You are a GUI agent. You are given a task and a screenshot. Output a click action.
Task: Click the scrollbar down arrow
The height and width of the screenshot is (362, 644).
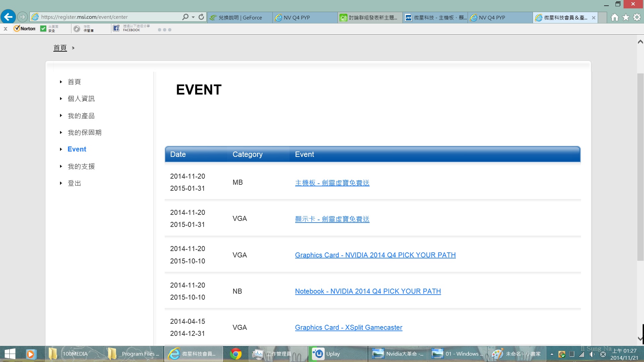click(640, 339)
